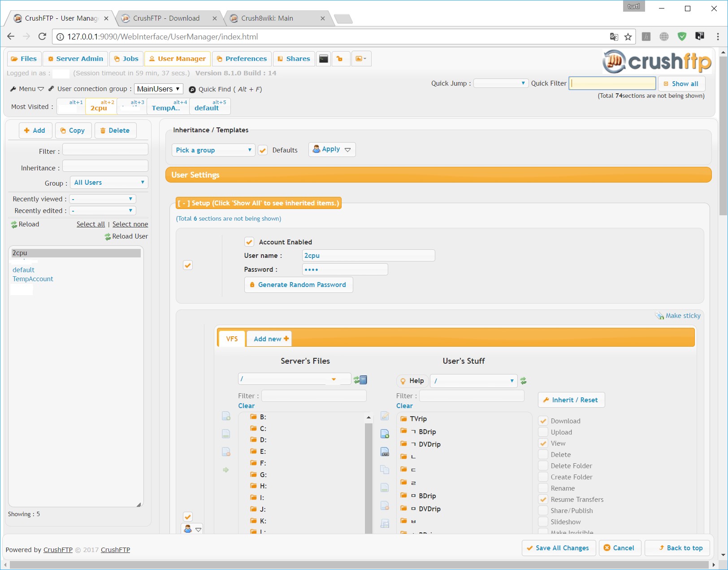Click the Add user button
Viewport: 728px width, 570px height.
point(35,131)
